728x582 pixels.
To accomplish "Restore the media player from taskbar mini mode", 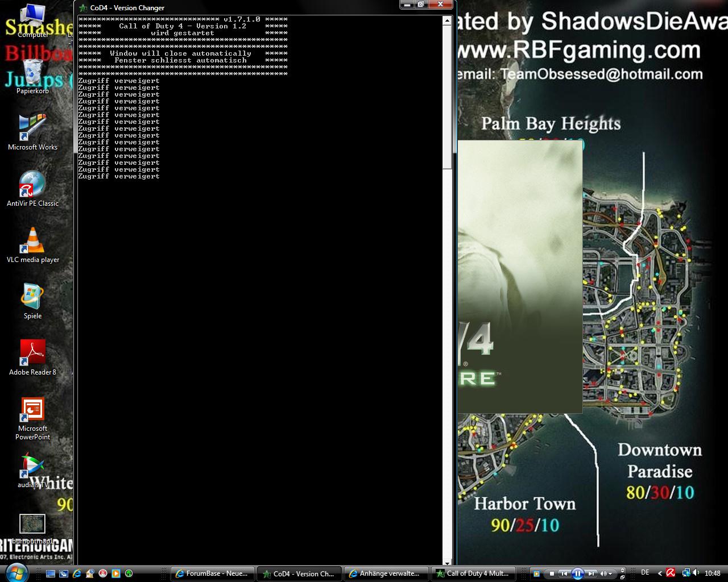I will click(x=622, y=577).
